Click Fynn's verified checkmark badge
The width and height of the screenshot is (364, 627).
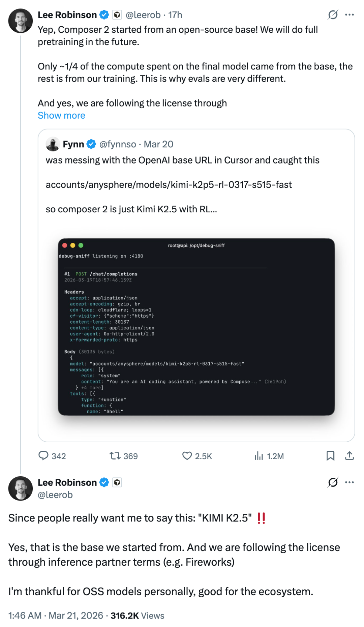tap(91, 144)
